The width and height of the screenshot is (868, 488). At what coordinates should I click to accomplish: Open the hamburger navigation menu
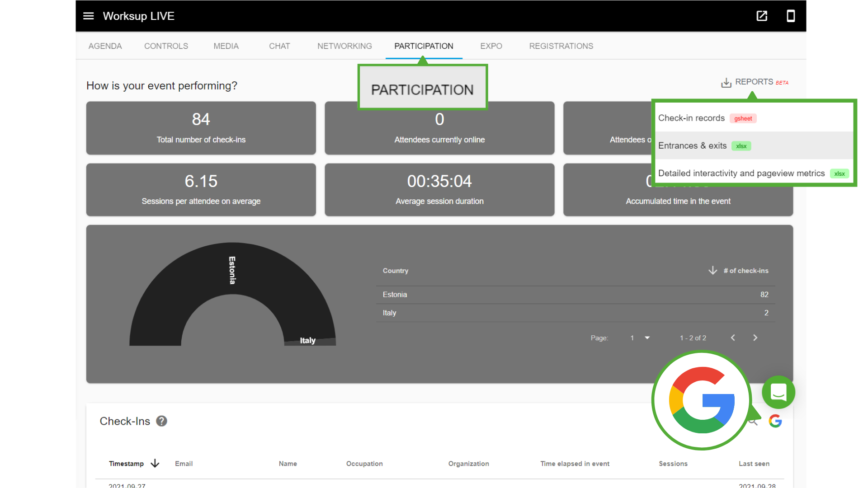click(x=89, y=16)
